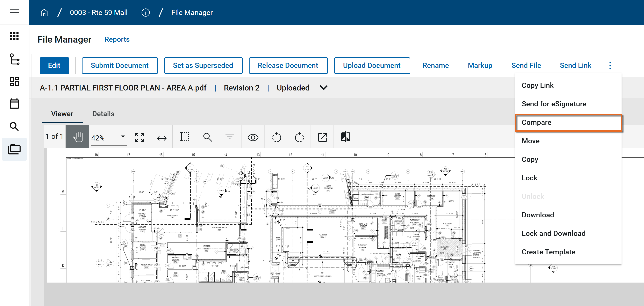Image resolution: width=644 pixels, height=306 pixels.
Task: Expand the Uploaded status chevron
Action: pos(323,88)
